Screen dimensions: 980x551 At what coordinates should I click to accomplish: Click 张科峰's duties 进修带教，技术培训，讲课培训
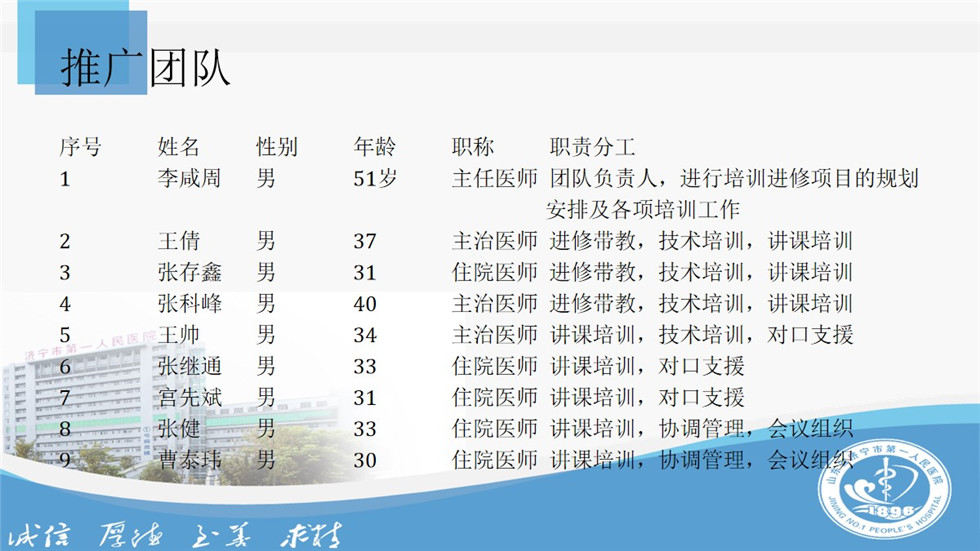click(x=701, y=304)
